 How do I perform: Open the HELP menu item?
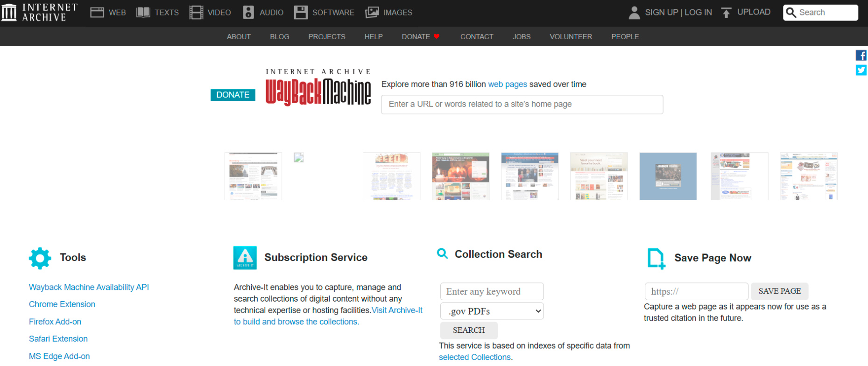374,36
